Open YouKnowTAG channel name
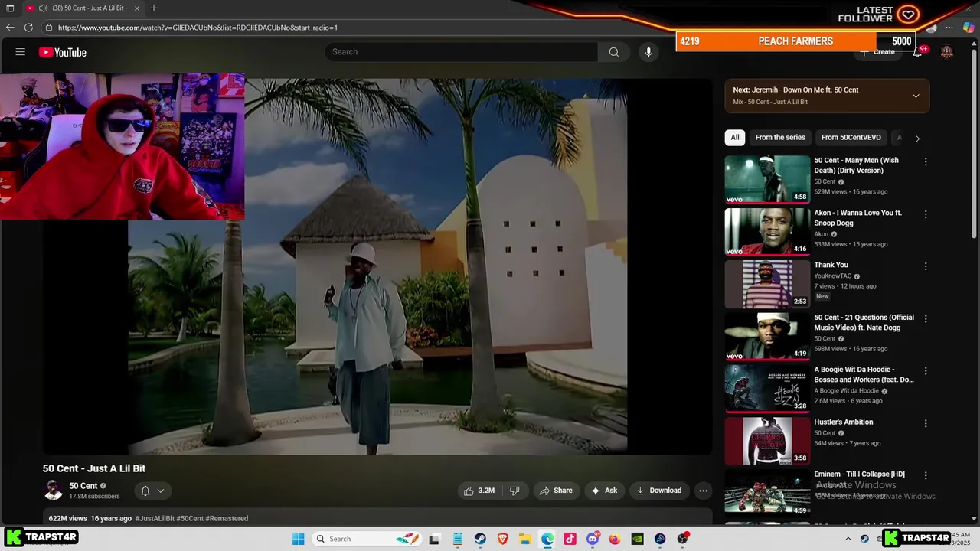This screenshot has width=980, height=551. click(x=832, y=276)
